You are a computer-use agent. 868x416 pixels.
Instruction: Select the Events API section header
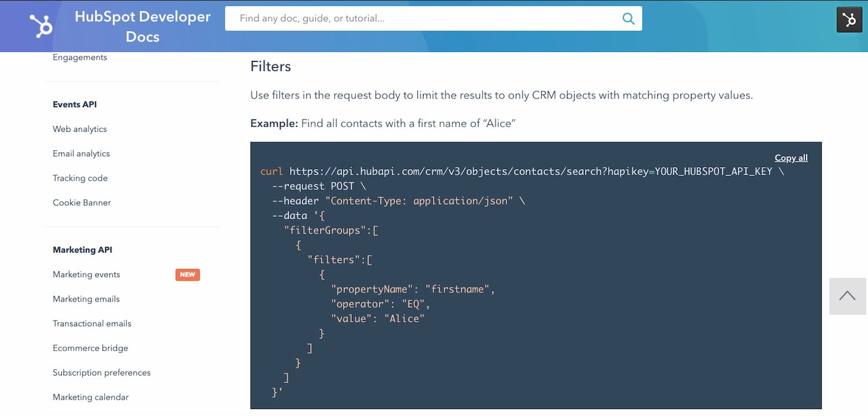[75, 104]
